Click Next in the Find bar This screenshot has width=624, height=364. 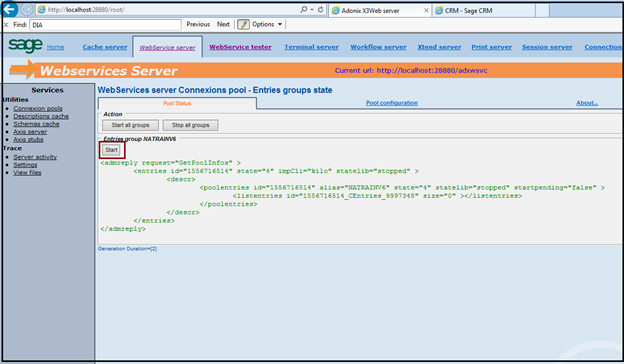pyautogui.click(x=223, y=24)
